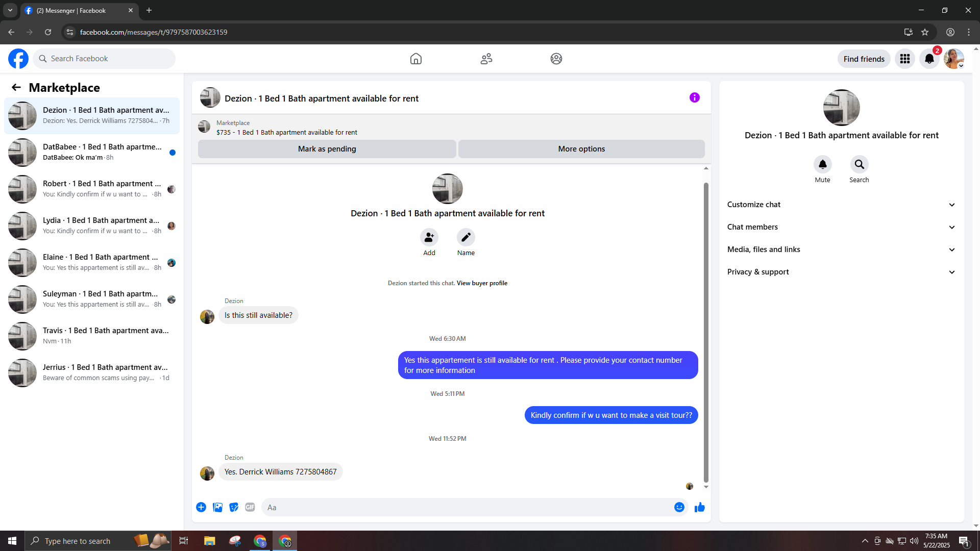The image size is (980, 551).
Task: Open Chrome browser menu three dots
Action: click(x=969, y=32)
